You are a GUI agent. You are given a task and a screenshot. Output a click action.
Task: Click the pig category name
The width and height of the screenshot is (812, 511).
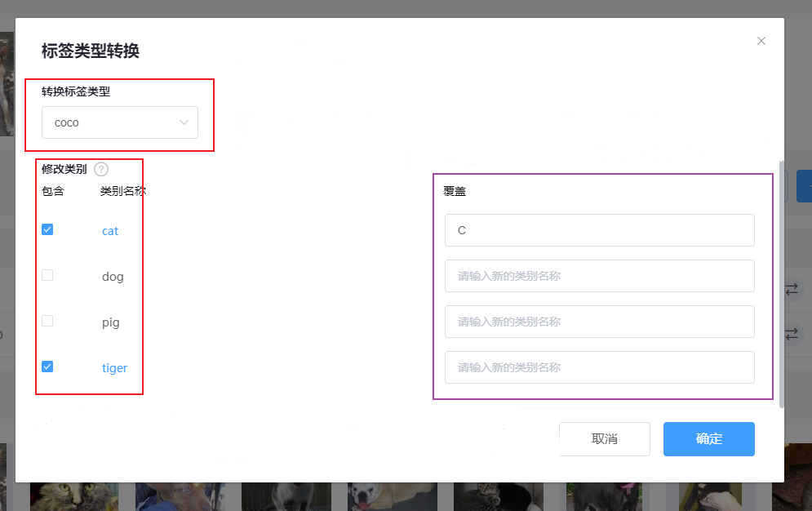[110, 322]
